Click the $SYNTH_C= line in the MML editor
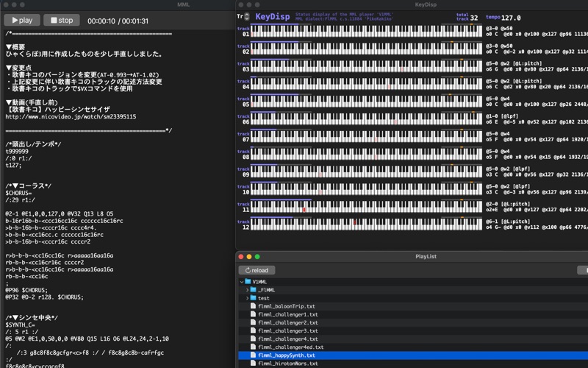The image size is (588, 368). tap(21, 325)
